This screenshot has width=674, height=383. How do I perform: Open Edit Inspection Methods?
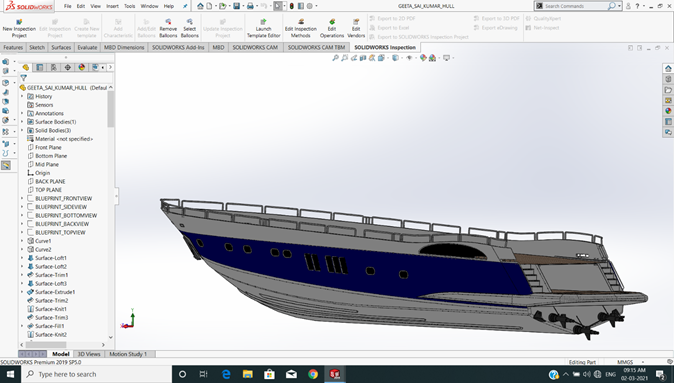point(300,28)
